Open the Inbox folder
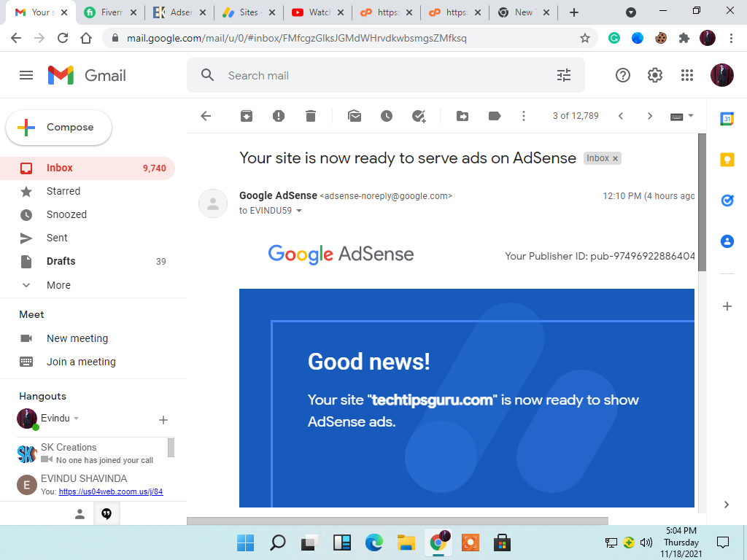Viewport: 747px width, 560px height. 88,168
